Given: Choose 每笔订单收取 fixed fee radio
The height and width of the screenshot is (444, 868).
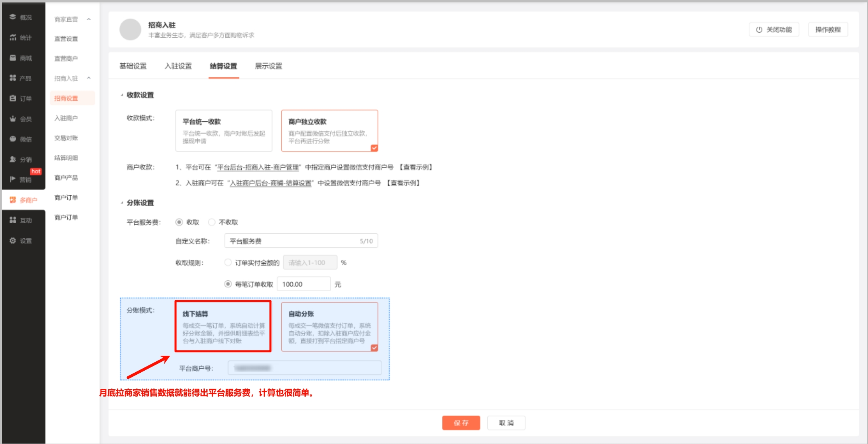Looking at the screenshot, I should click(x=228, y=284).
